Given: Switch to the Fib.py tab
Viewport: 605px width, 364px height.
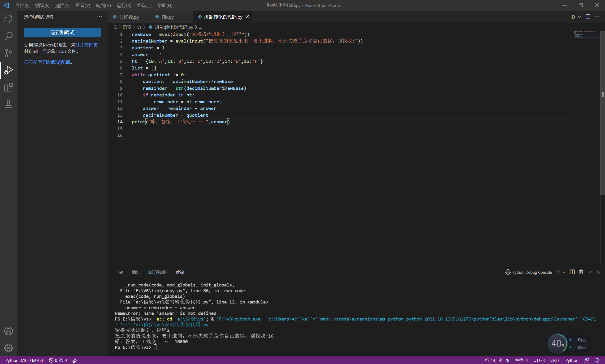Looking at the screenshot, I should 171,17.
